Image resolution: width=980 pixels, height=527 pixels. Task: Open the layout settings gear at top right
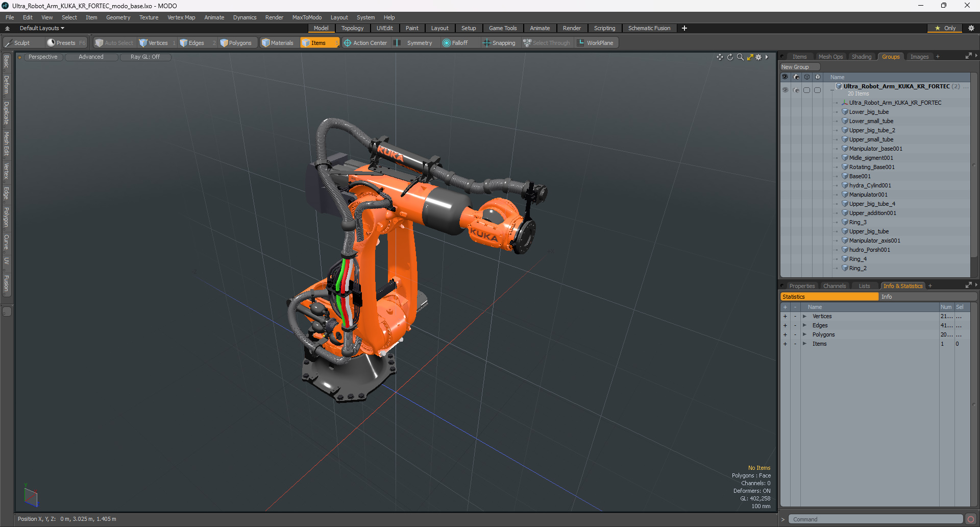point(971,28)
